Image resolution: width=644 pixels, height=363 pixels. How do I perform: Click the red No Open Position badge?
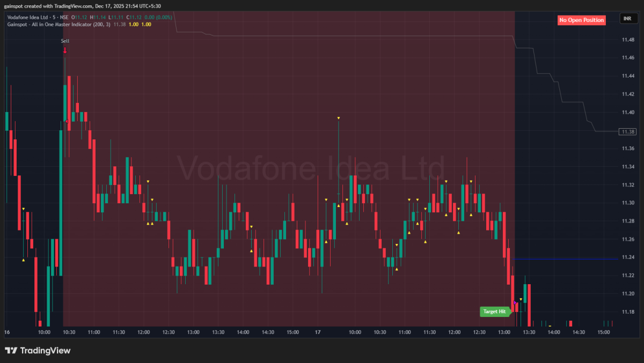click(582, 20)
